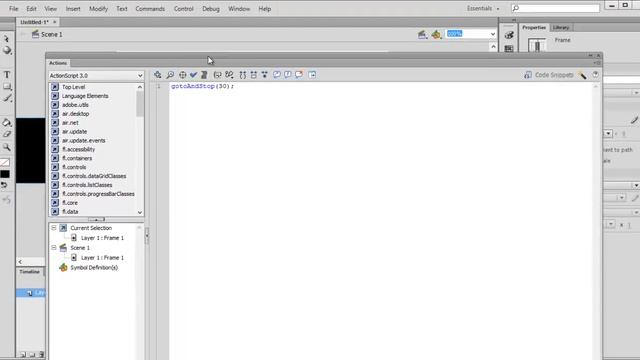This screenshot has width=640, height=360.
Task: Select the Pencil line tool in Tools panel
Action: (7, 98)
